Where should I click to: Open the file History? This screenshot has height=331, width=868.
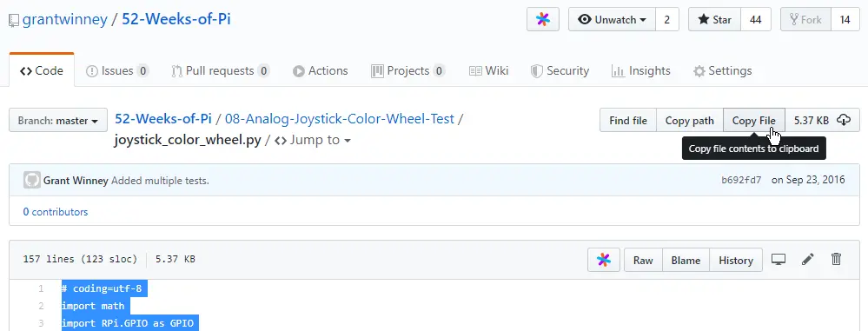[736, 260]
